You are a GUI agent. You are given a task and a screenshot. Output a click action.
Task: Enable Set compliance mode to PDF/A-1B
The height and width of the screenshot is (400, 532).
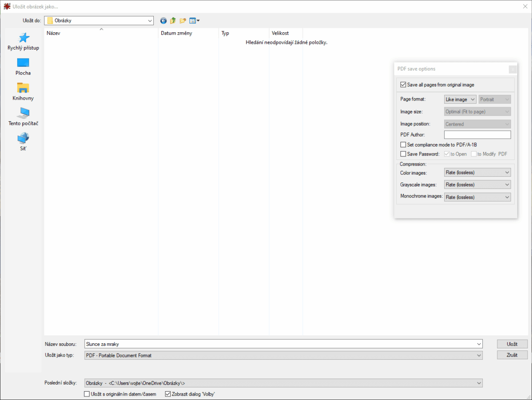pos(403,144)
